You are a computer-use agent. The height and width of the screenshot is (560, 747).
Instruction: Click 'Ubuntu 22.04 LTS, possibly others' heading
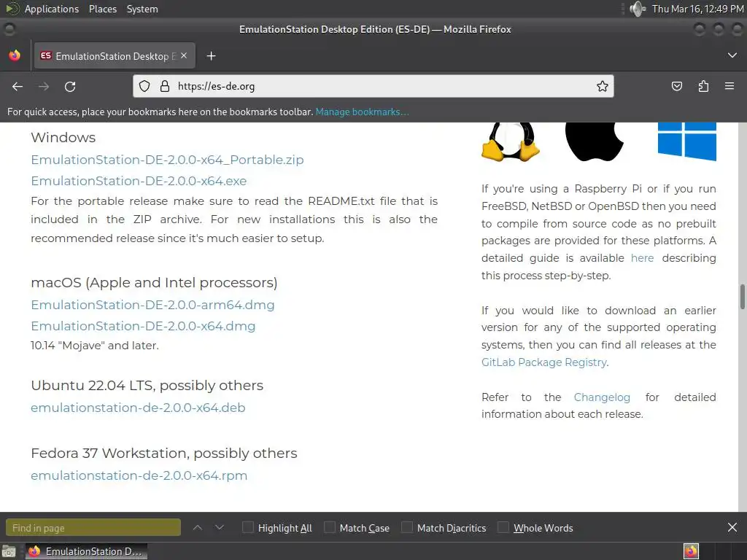pyautogui.click(x=147, y=385)
